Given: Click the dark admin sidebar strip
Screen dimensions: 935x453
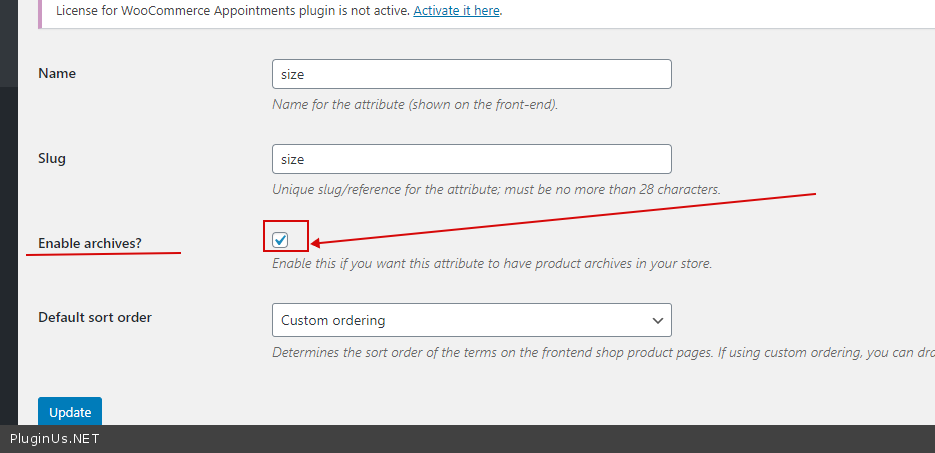Looking at the screenshot, I should [8, 250].
